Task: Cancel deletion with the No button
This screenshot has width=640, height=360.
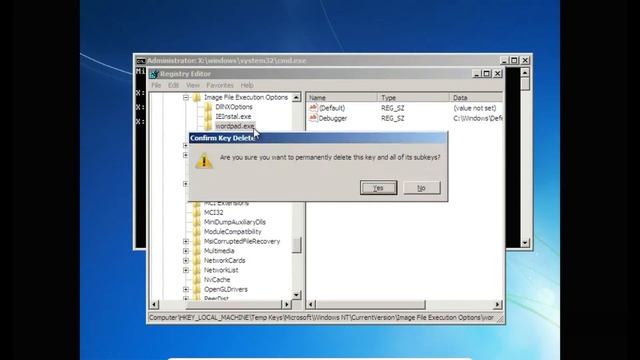Action: (x=422, y=188)
